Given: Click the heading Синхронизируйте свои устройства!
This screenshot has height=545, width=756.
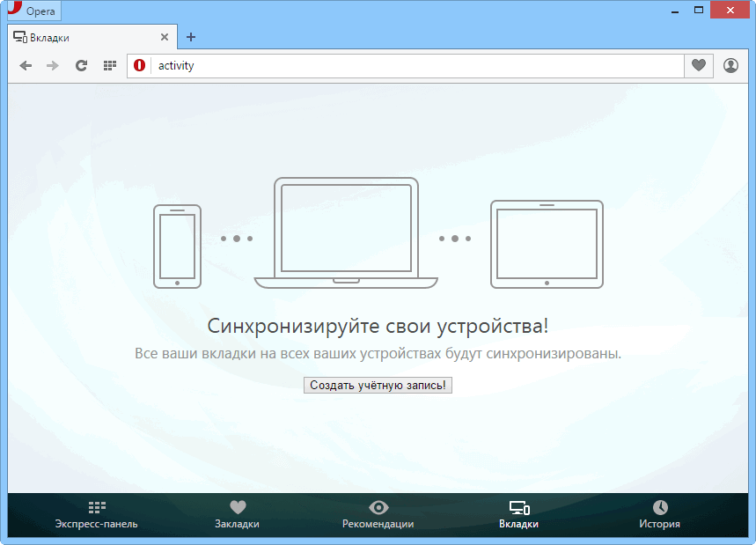Looking at the screenshot, I should [378, 327].
